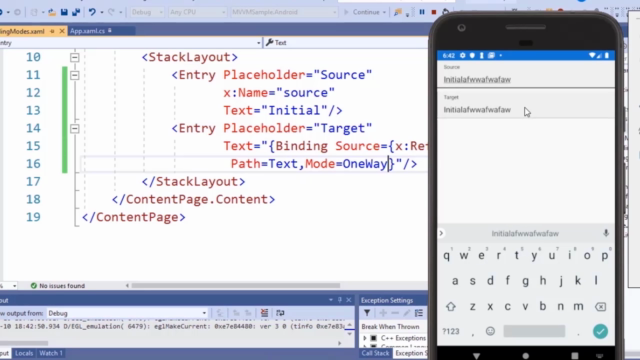
Task: Switch to the App.xaml.cs tab
Action: point(87,31)
